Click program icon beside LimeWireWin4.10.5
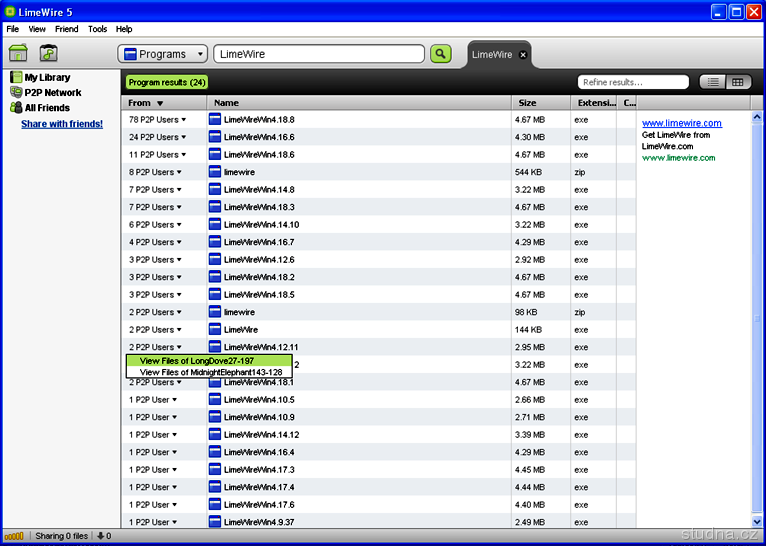 pyautogui.click(x=215, y=399)
